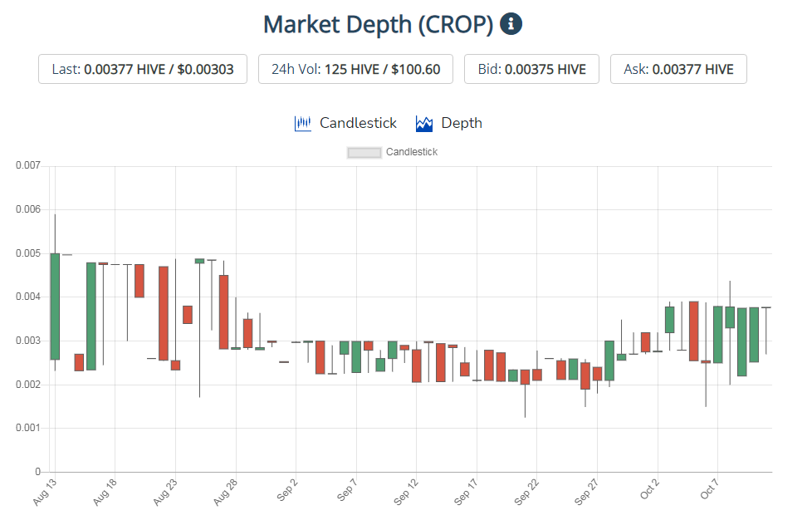
Task: Click the Market Depth (CROP) heading
Action: (378, 24)
